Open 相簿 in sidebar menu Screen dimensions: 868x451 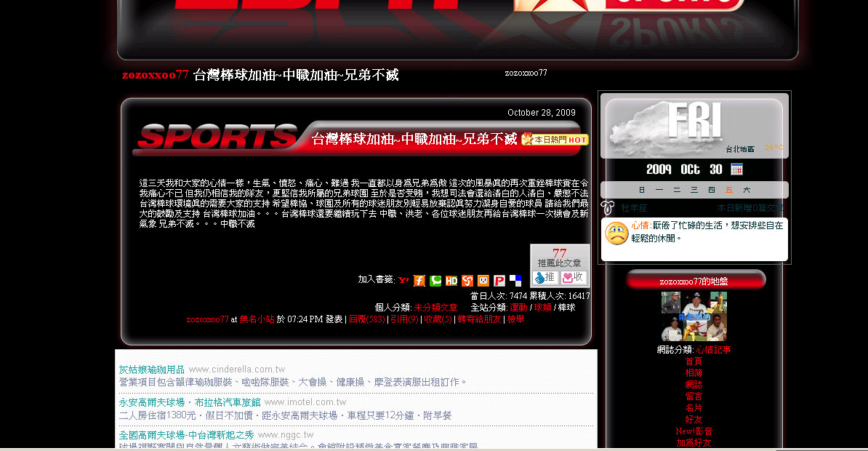(x=694, y=373)
